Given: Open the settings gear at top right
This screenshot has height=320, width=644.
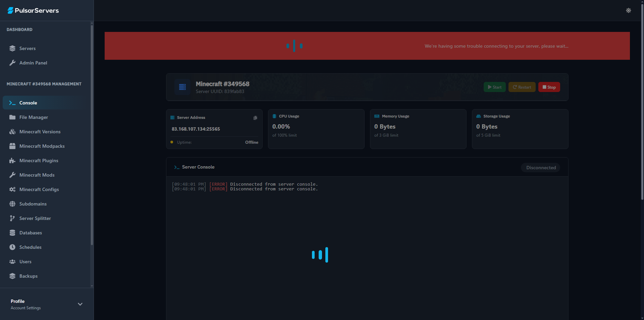Looking at the screenshot, I should pos(629,10).
